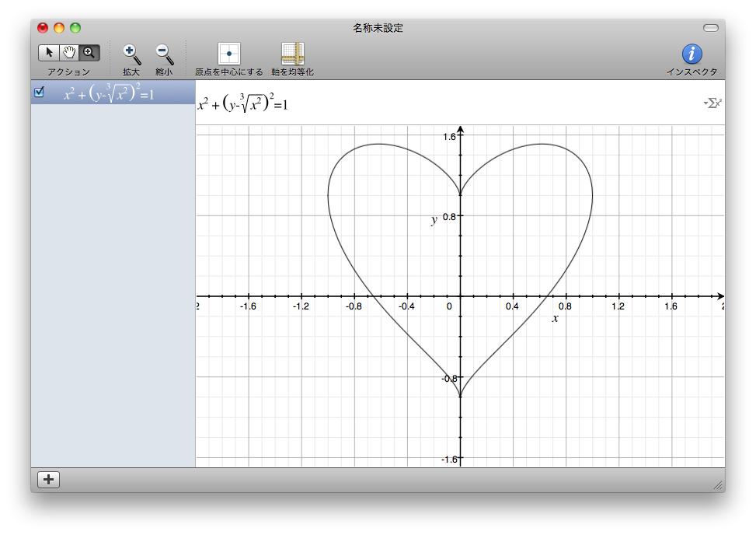756x535 pixels.
Task: Equalize axes with the 軸を均等化 icon
Action: pos(293,54)
